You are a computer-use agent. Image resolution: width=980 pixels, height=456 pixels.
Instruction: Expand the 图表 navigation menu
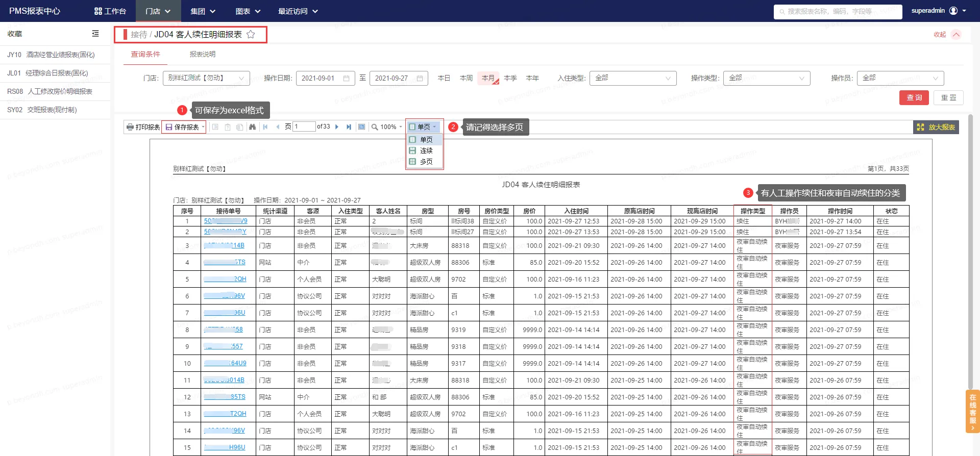(248, 11)
